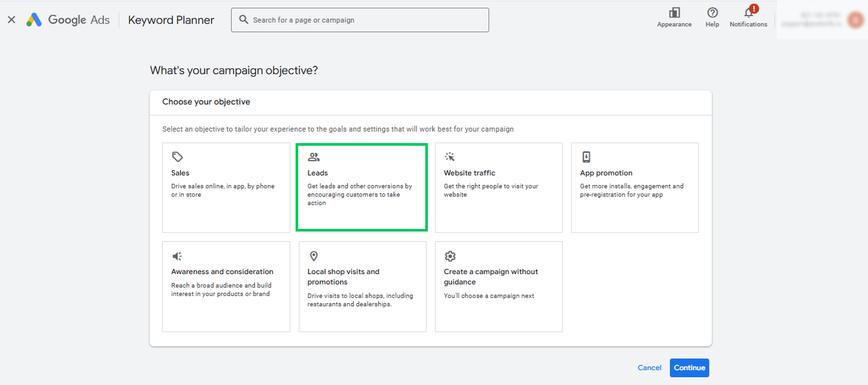Pick Local shop visits and promotions card

click(362, 287)
